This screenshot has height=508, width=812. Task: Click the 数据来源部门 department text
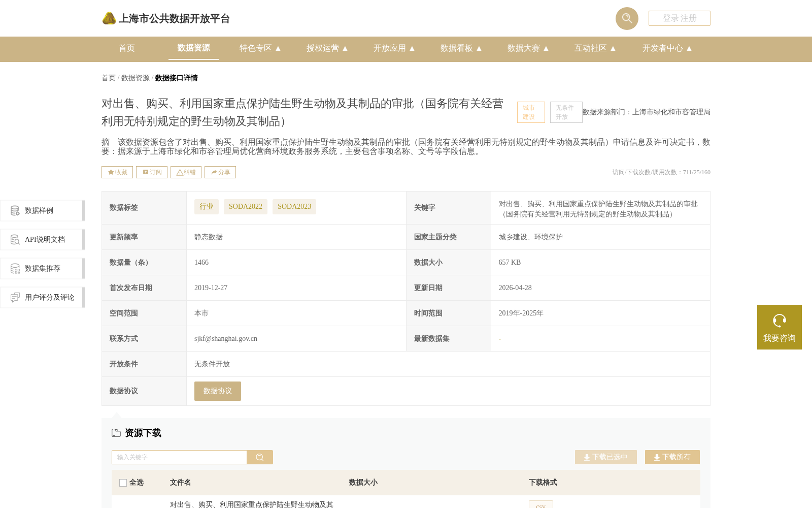(x=647, y=112)
